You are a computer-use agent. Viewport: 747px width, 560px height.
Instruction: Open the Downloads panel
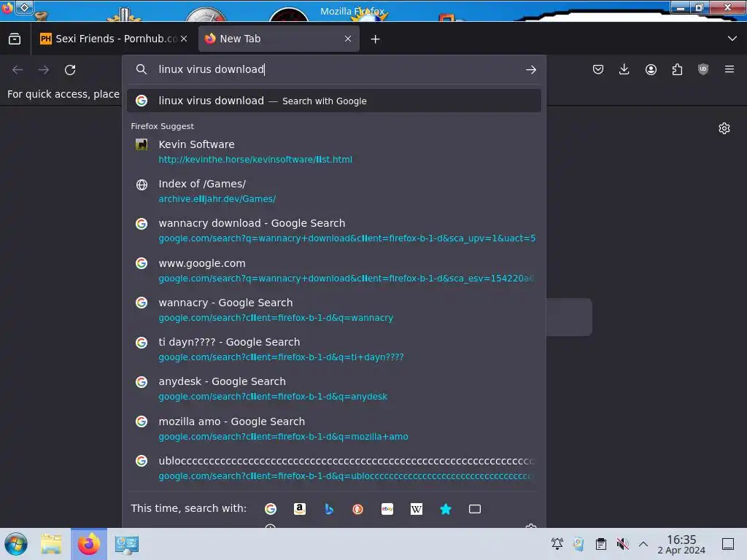(624, 69)
